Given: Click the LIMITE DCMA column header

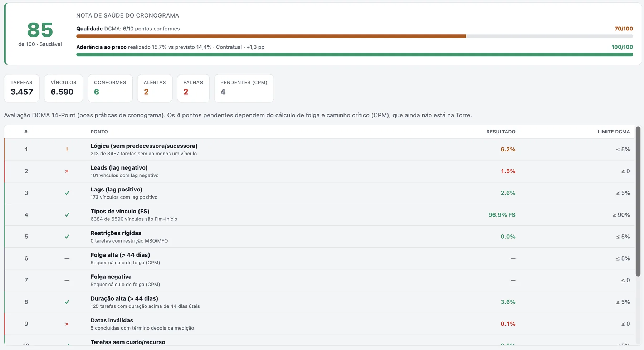Looking at the screenshot, I should coord(614,132).
